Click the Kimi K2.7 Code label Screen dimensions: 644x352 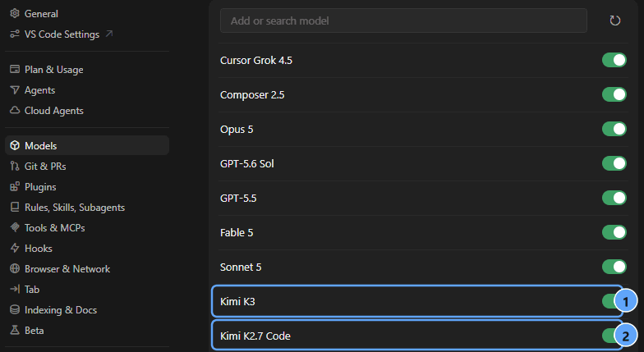click(x=255, y=336)
